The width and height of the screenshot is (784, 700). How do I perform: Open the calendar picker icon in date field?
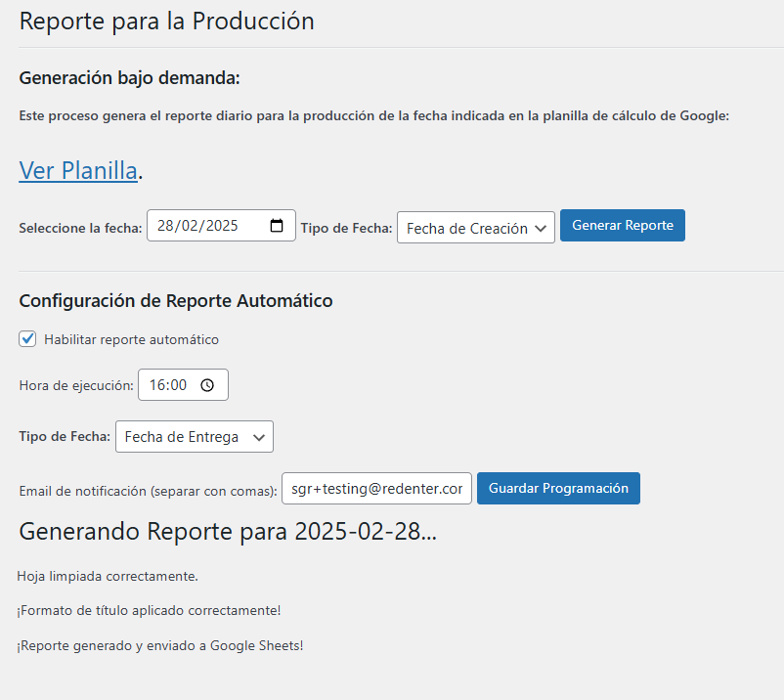click(x=277, y=226)
